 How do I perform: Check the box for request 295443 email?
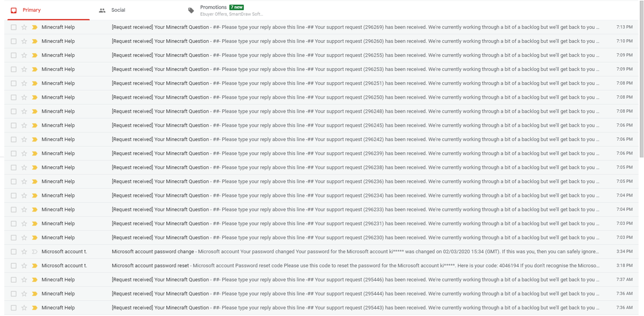tap(13, 307)
